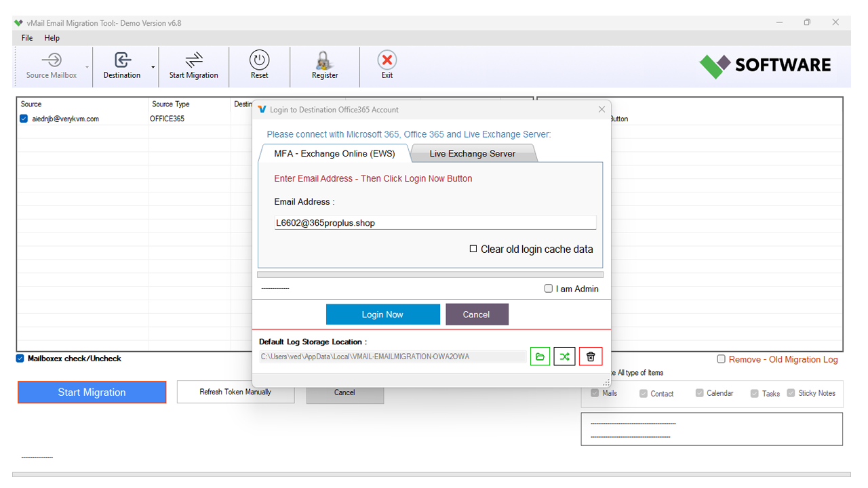Screen dimensions: 868x488
Task: Delete logs with red trash icon
Action: [x=591, y=357]
